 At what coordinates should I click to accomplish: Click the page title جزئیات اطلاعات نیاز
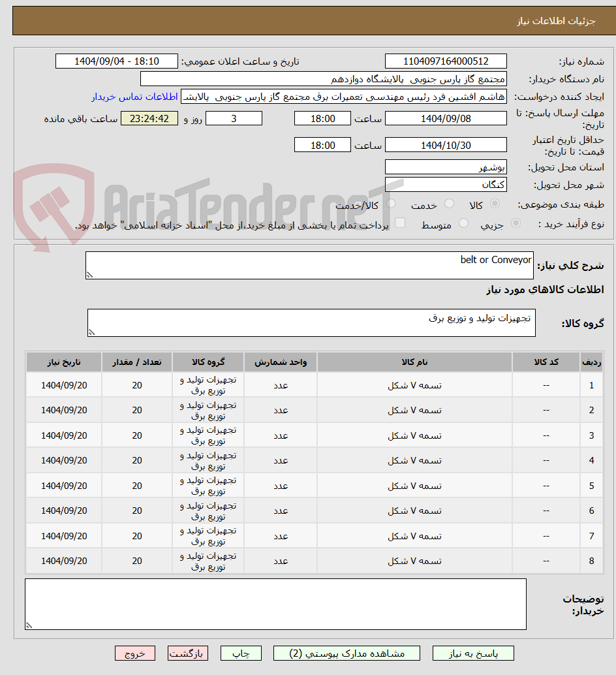click(x=556, y=21)
